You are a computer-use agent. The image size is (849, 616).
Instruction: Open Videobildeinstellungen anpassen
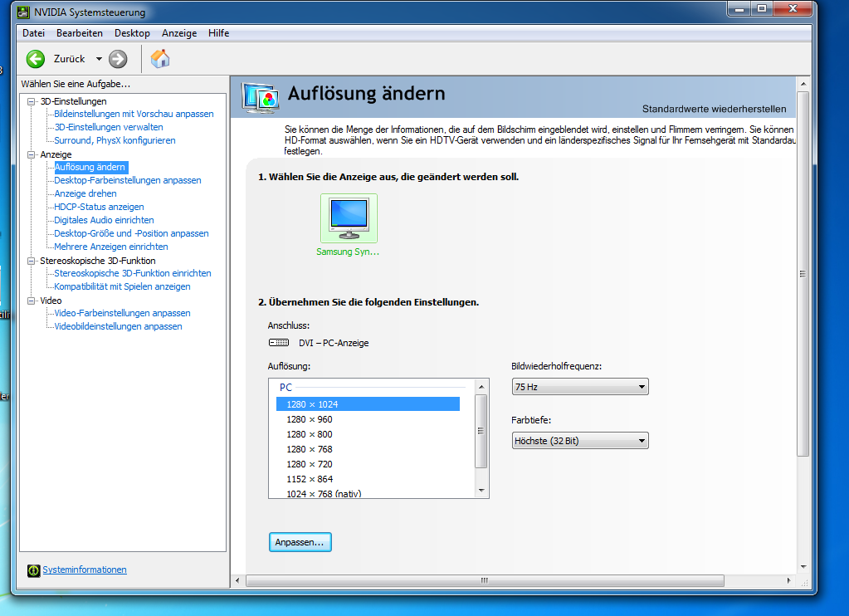(118, 326)
